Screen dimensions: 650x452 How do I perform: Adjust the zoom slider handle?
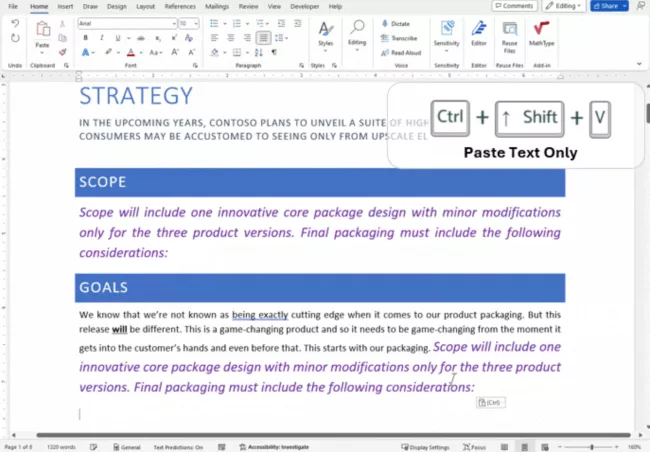pyautogui.click(x=592, y=447)
